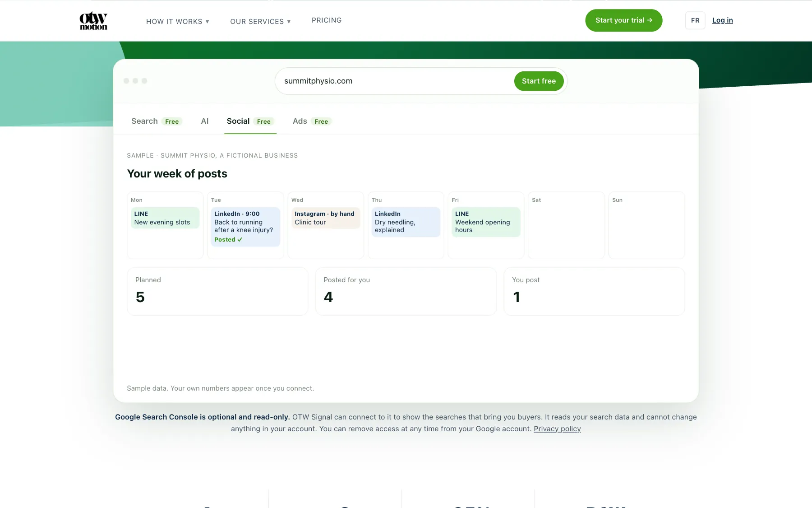Switch to the Search tab
The height and width of the screenshot is (508, 812).
[156, 121]
